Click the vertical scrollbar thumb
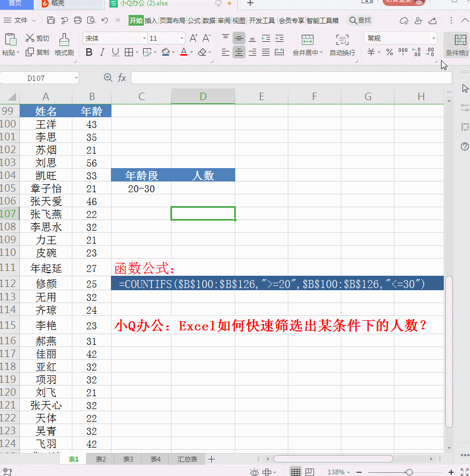 tap(449, 352)
